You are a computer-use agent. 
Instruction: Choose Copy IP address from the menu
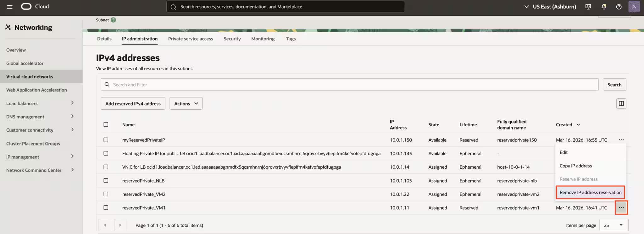591,166
